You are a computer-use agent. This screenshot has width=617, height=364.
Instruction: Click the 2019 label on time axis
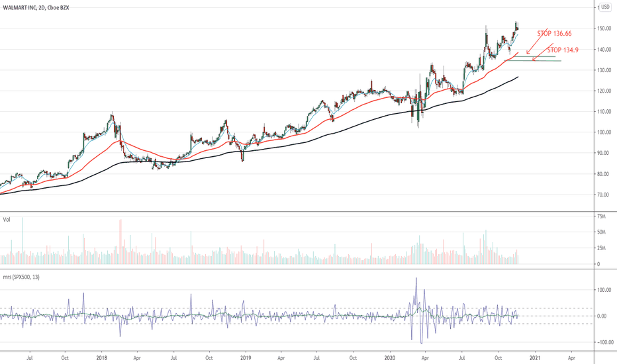pyautogui.click(x=246, y=358)
